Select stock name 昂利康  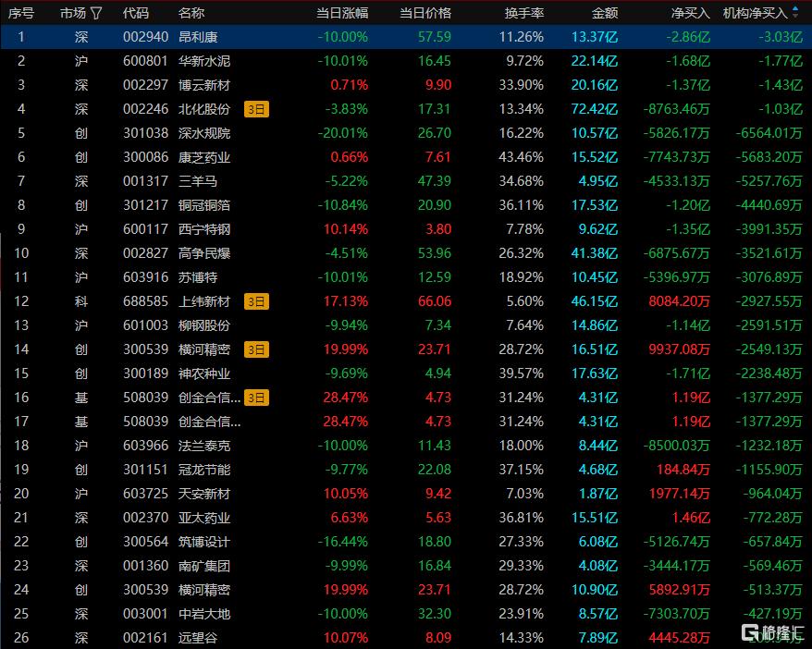(x=198, y=37)
